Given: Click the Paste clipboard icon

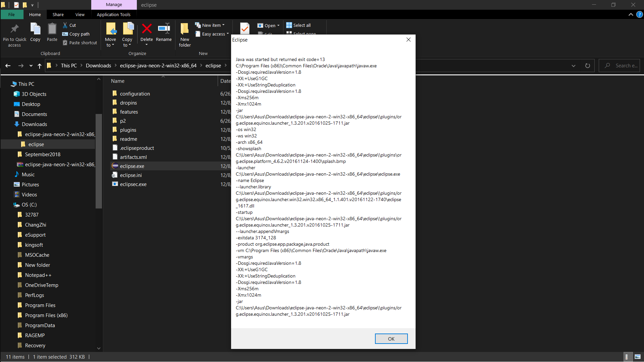Looking at the screenshot, I should (x=52, y=29).
